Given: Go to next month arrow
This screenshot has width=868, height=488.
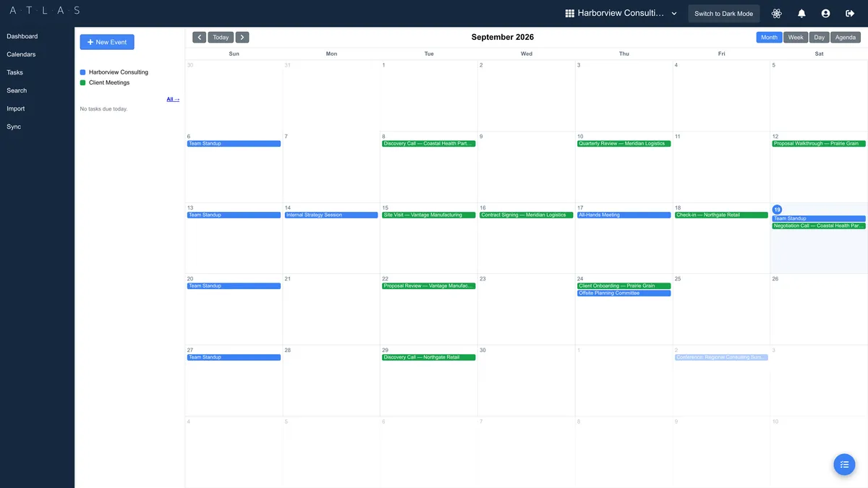Looking at the screenshot, I should [242, 38].
